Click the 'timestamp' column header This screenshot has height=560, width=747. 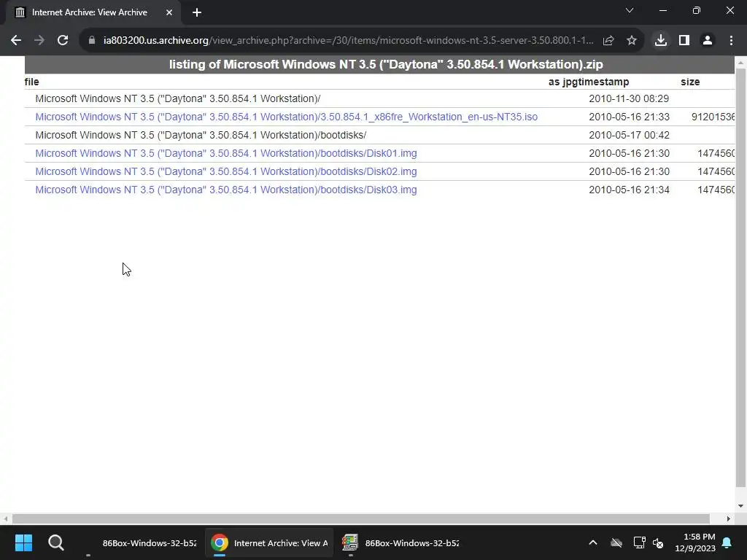[x=604, y=82]
